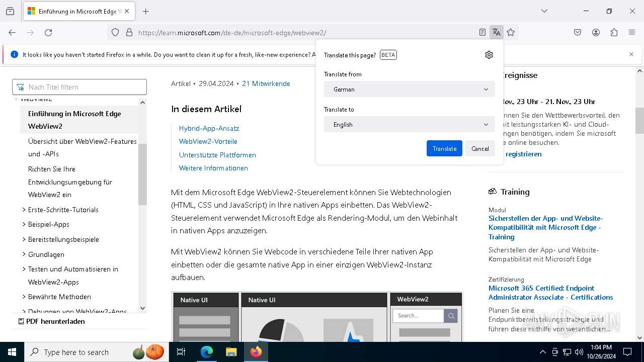The height and width of the screenshot is (362, 644).
Task: Open the 21 Mitwirkende link
Action: coord(266,83)
